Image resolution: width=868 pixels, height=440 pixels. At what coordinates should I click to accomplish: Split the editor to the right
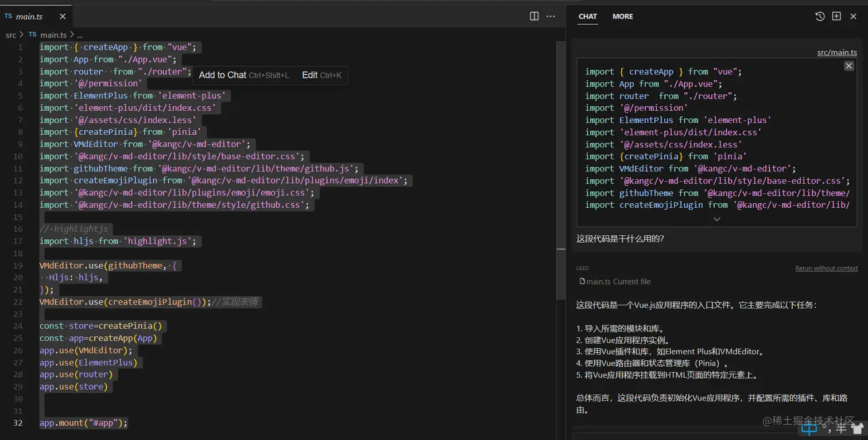pos(534,16)
